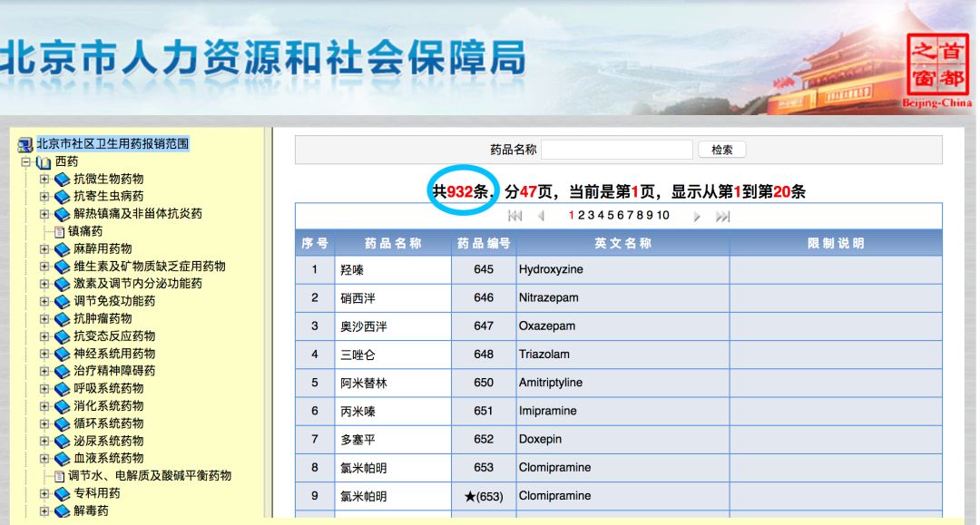This screenshot has width=980, height=525.
Task: Click the 硝西泮 drug name cell
Action: (393, 298)
